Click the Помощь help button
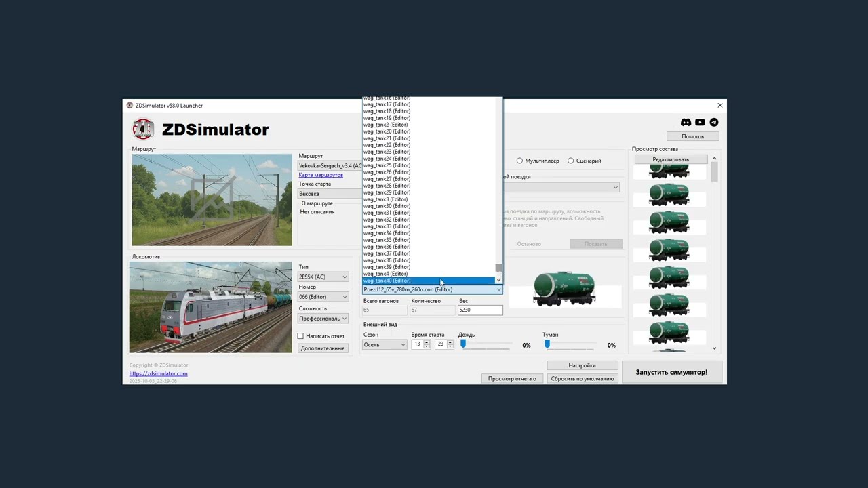This screenshot has height=488, width=868. (692, 136)
